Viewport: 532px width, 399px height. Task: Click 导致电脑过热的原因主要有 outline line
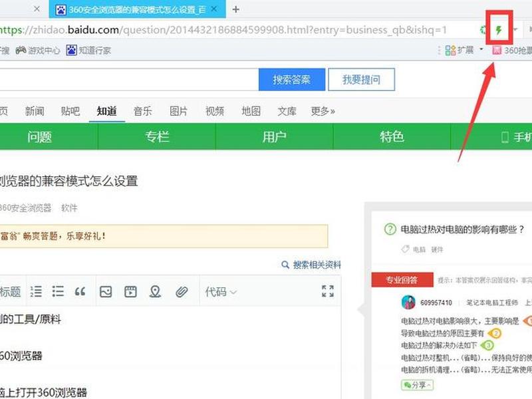coord(443,333)
